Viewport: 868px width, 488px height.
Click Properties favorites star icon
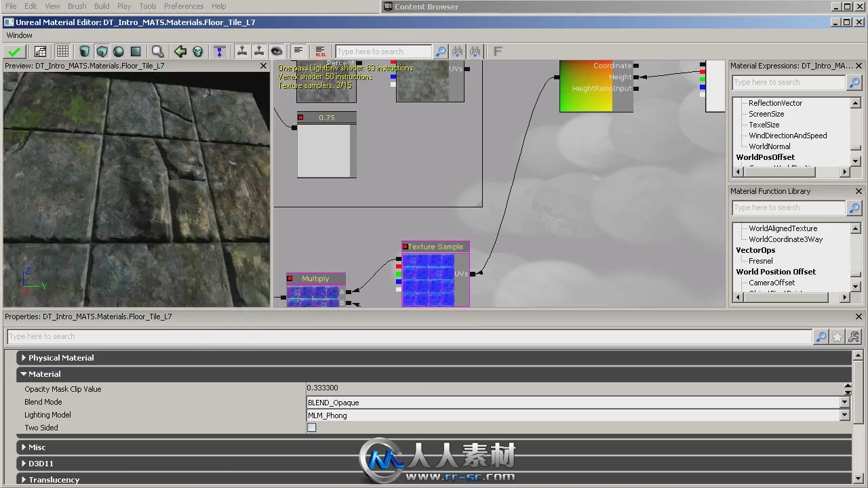tap(837, 337)
